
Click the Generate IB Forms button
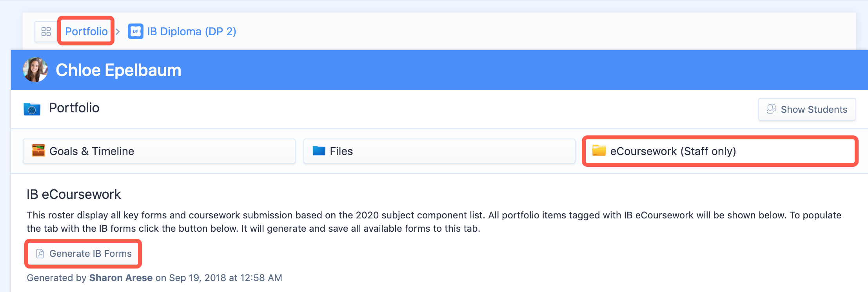point(83,254)
